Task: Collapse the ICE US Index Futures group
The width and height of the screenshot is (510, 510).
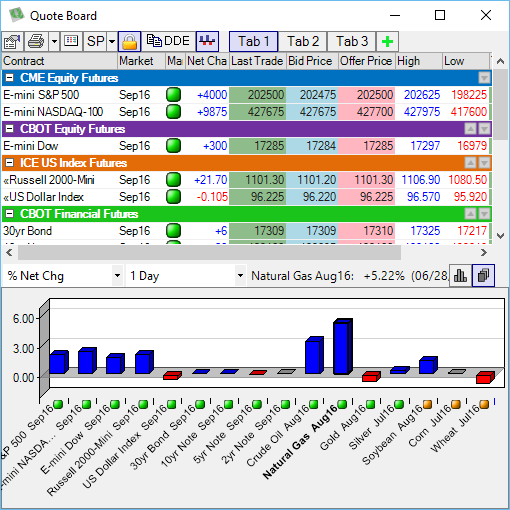Action: [10, 163]
